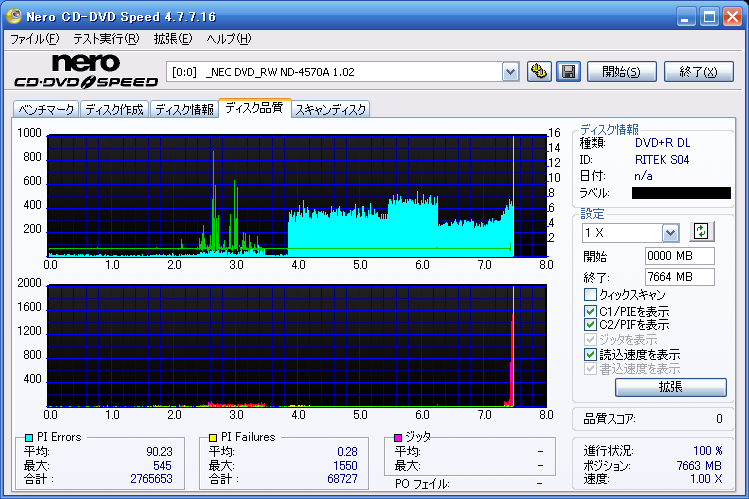Click the PI Errors total 2765653

tap(151, 479)
